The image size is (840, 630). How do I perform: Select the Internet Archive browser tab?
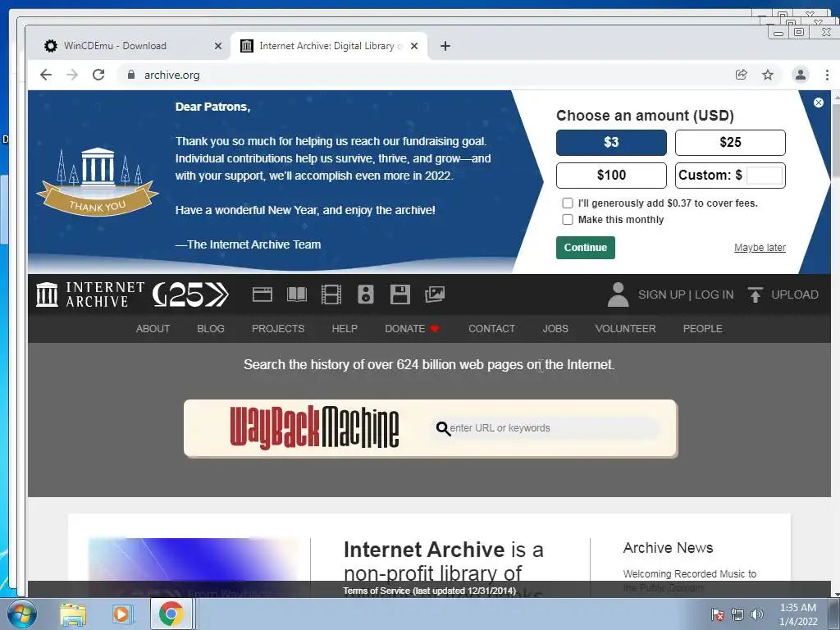[x=329, y=46]
